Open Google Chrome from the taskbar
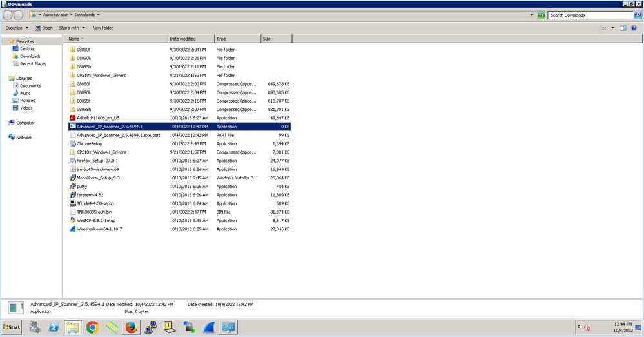Viewport: 644px width, 337px height. [92, 327]
